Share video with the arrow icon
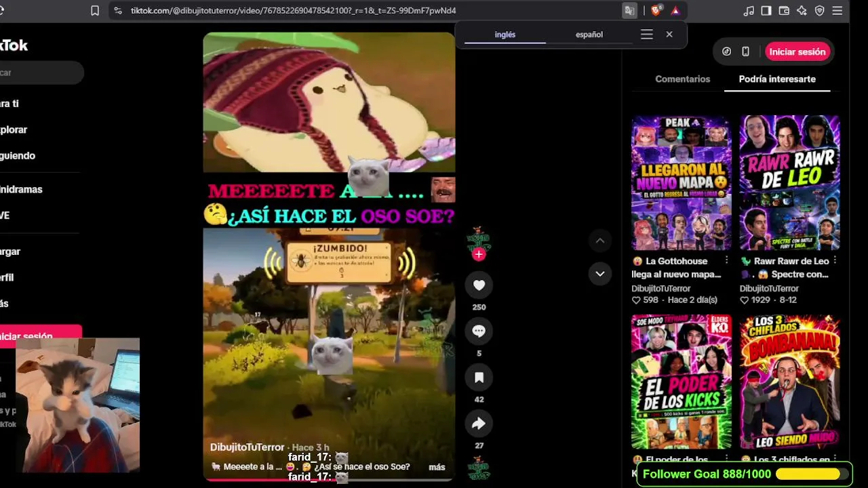 479,424
